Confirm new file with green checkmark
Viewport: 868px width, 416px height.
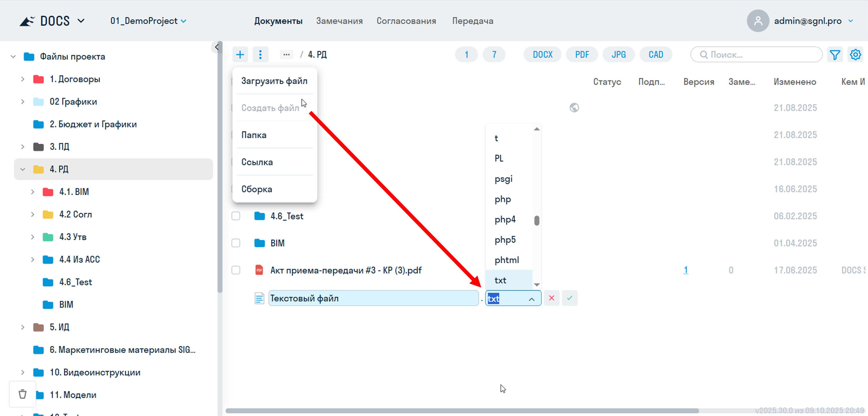point(569,298)
